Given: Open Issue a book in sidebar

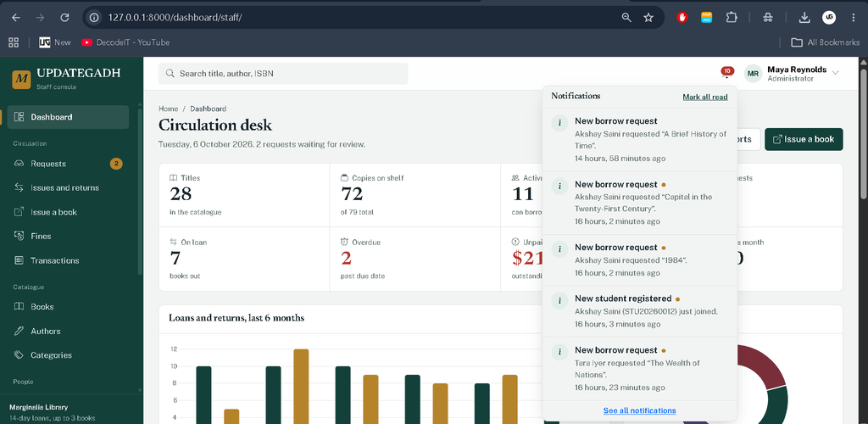Looking at the screenshot, I should tap(68, 212).
